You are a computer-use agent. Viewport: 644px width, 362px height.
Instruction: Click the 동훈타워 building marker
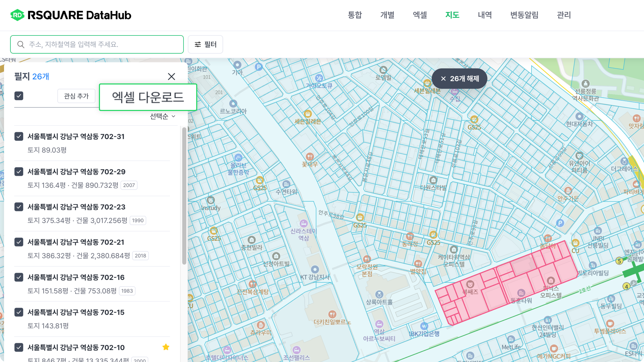(x=521, y=293)
